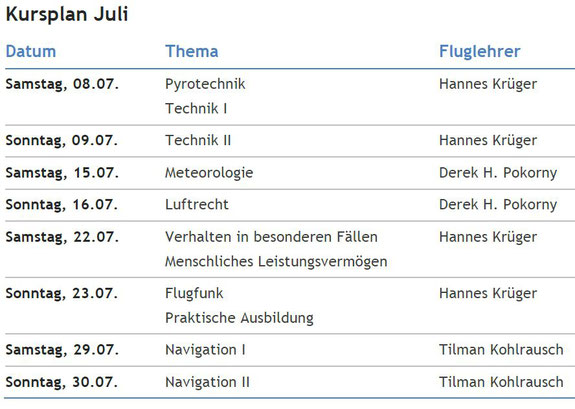Select the Meteorologie topic

click(x=209, y=173)
